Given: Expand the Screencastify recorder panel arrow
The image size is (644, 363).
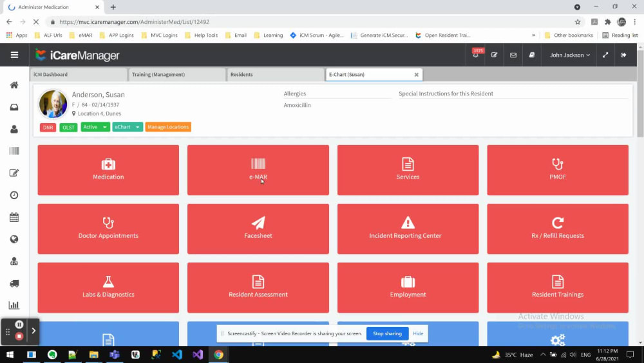Looking at the screenshot, I should 33,331.
